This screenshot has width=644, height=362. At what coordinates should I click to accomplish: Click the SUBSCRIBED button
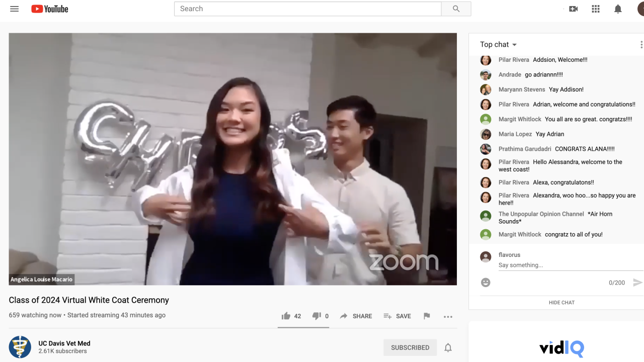pos(410,347)
